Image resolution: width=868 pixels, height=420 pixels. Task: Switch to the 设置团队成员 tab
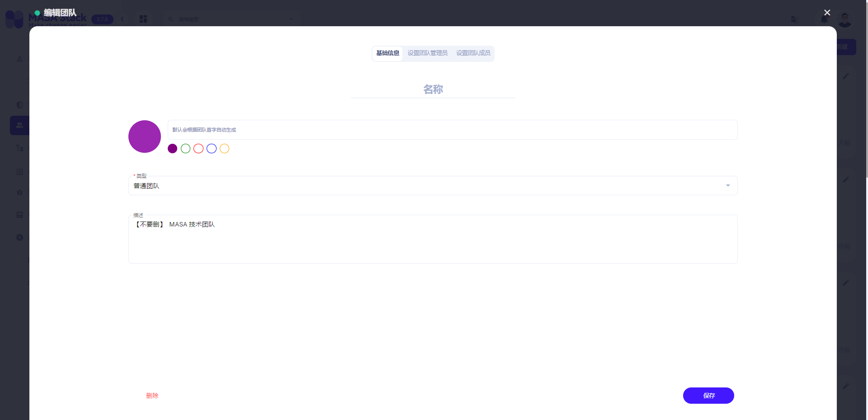tap(473, 53)
